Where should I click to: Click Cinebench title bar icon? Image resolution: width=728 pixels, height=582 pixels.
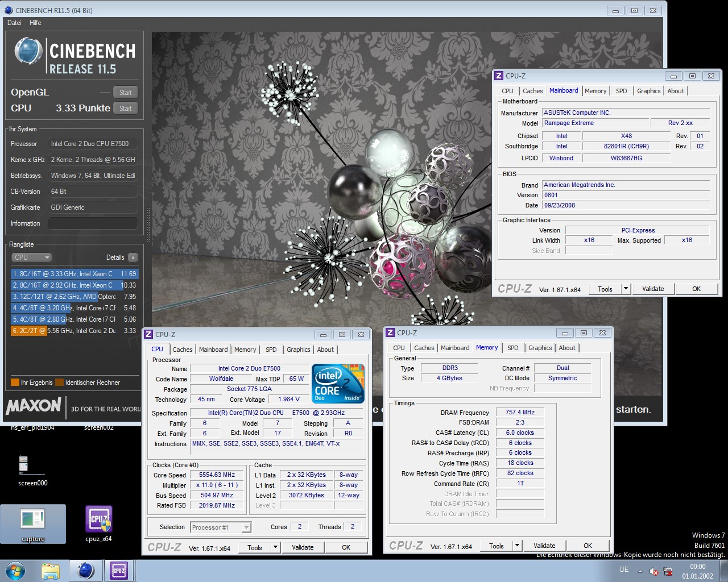8,10
